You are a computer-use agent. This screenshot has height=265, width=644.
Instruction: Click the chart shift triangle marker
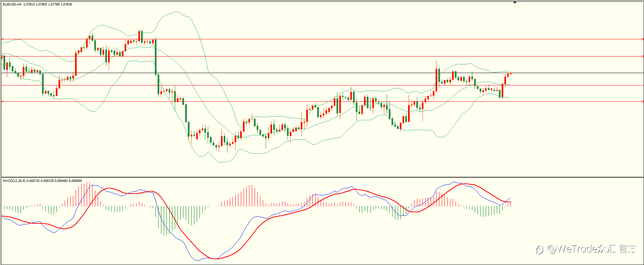515,2
